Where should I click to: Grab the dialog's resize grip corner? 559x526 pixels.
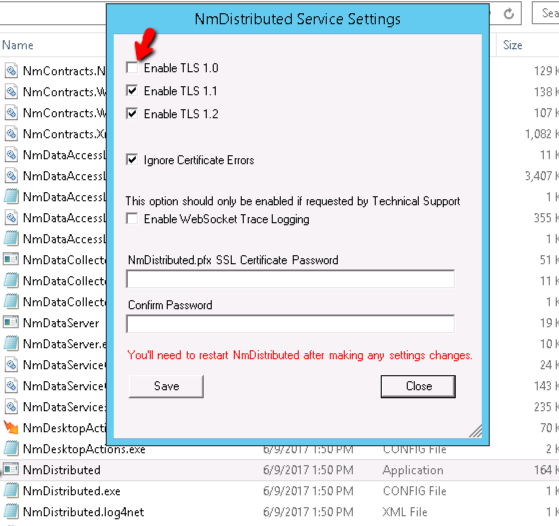pyautogui.click(x=476, y=431)
